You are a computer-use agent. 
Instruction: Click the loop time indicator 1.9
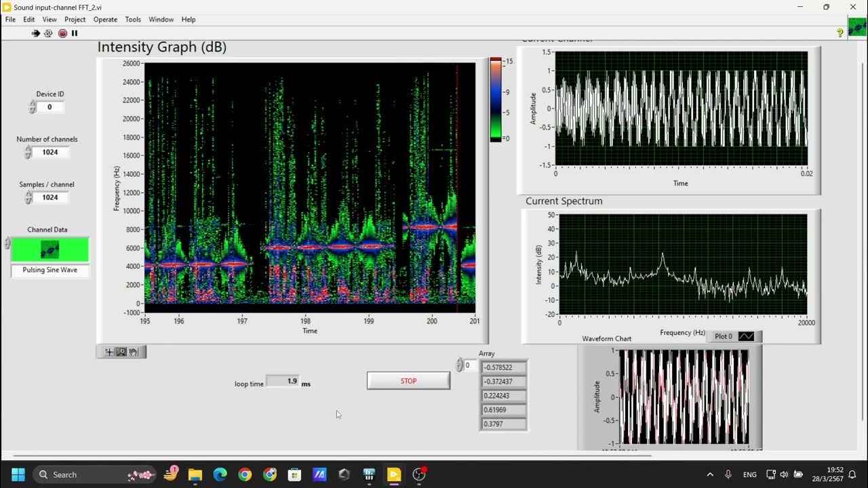click(x=283, y=381)
